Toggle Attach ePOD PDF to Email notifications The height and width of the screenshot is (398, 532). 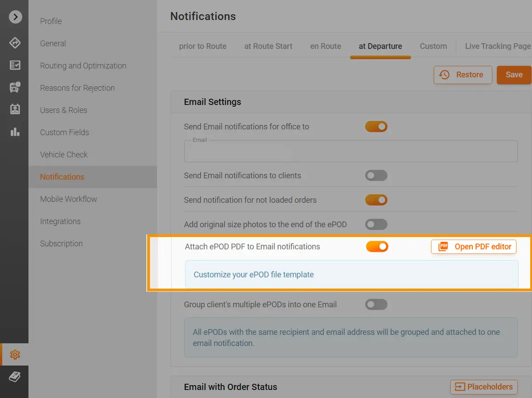pos(377,247)
